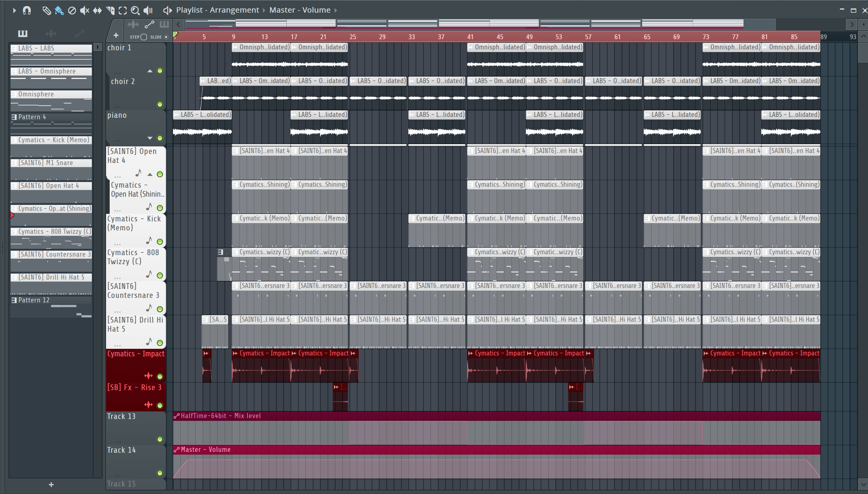Click [SB] Fx - Rise 3 track name
The image size is (868, 494).
134,388
